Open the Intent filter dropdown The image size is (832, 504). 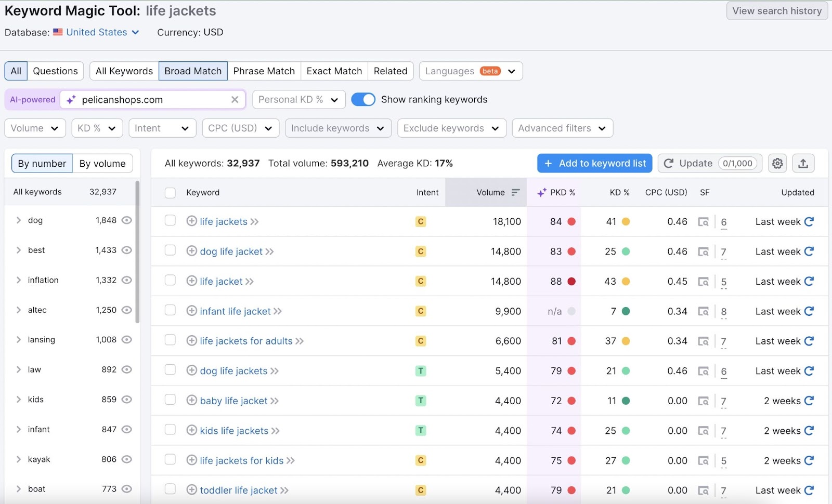pyautogui.click(x=162, y=128)
